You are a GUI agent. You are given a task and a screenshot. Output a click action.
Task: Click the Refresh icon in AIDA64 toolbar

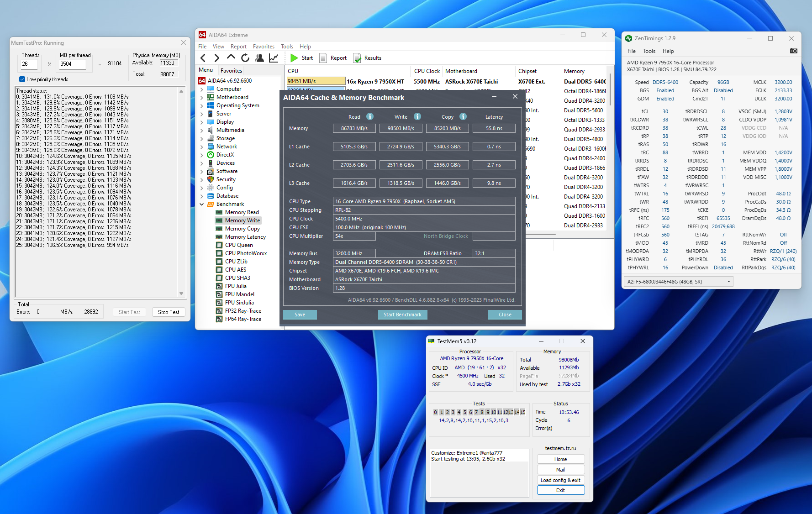[245, 58]
